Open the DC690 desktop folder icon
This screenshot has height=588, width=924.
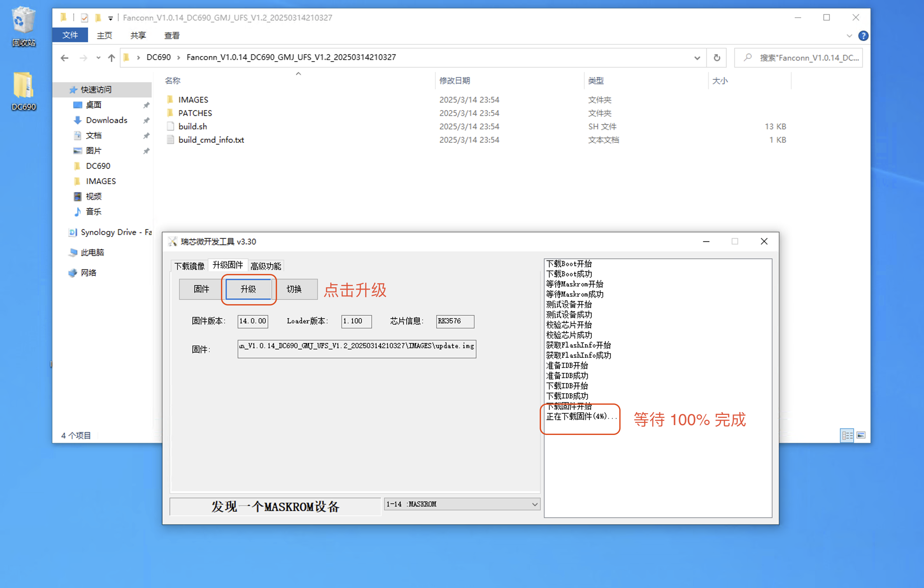tap(24, 92)
